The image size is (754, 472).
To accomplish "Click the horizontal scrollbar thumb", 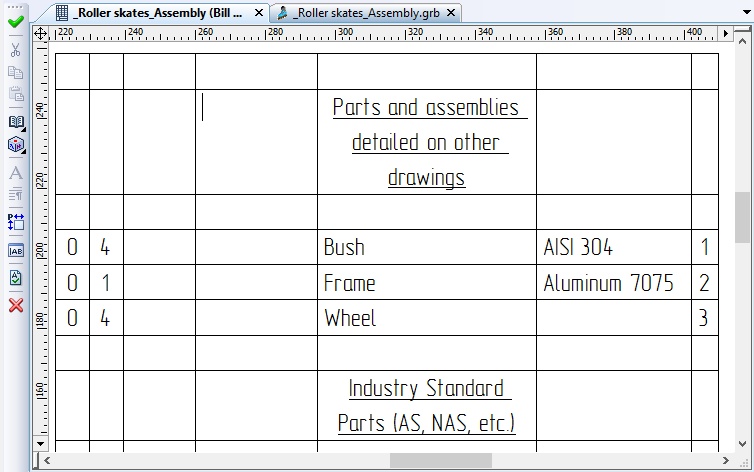I will click(x=440, y=461).
